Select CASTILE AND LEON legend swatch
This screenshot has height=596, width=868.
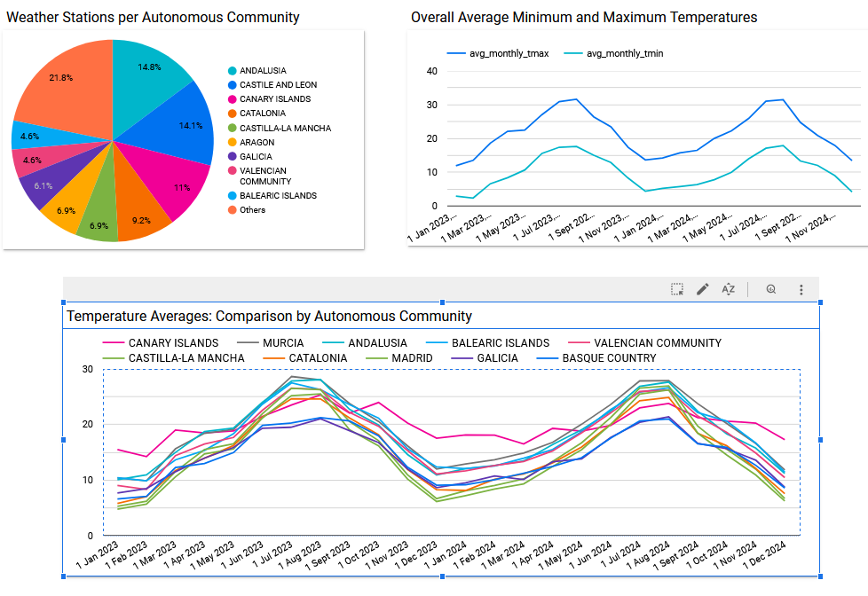tap(233, 85)
